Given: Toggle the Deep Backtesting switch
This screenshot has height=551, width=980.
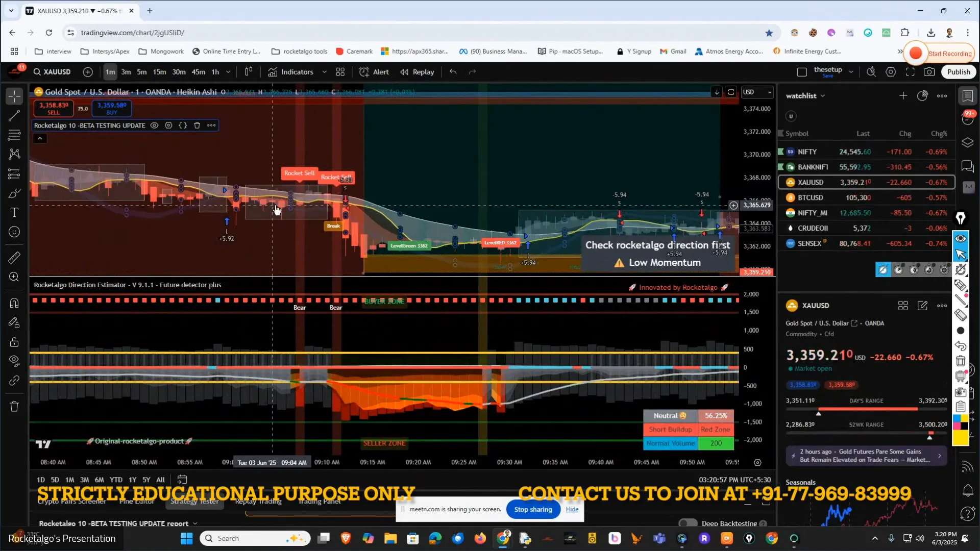Looking at the screenshot, I should (x=688, y=523).
